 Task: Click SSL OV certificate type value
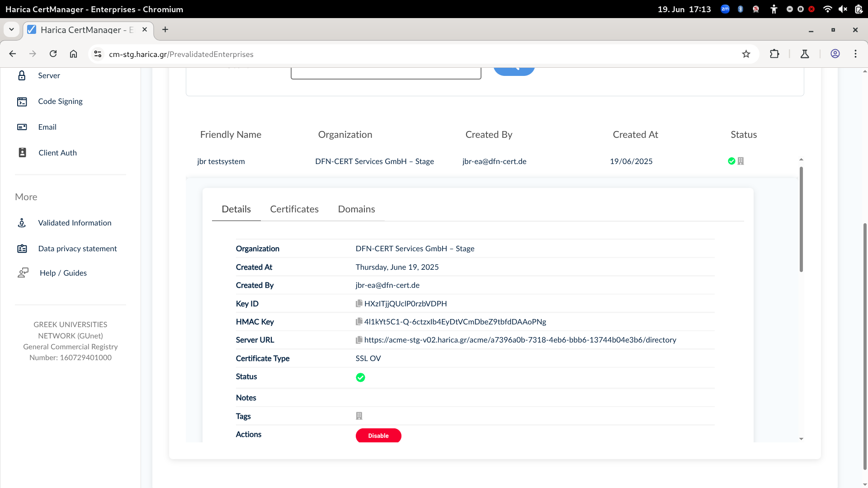(368, 358)
